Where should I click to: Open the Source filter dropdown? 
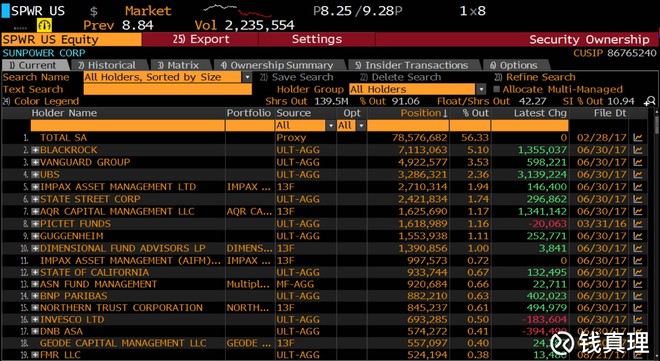coord(331,125)
